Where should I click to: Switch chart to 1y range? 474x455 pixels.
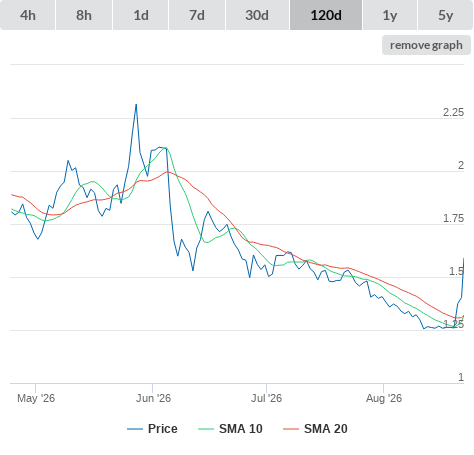pyautogui.click(x=390, y=15)
